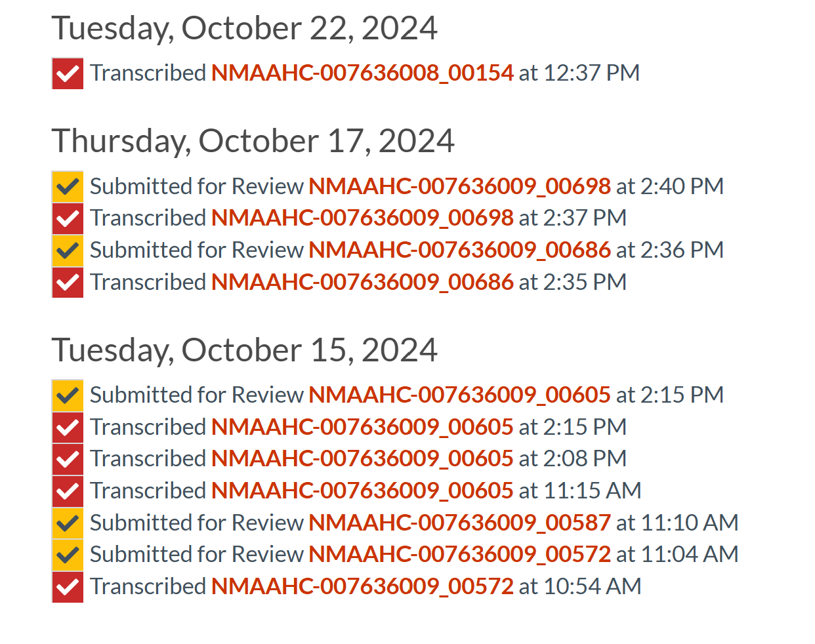
Task: Open NMAAHC-007636009_00605 transcribed at 11:15 AM
Action: click(362, 491)
